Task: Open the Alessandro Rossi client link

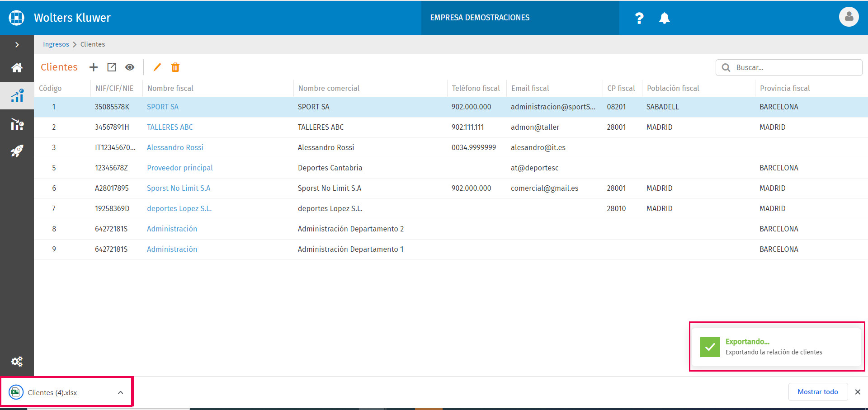Action: pos(175,147)
